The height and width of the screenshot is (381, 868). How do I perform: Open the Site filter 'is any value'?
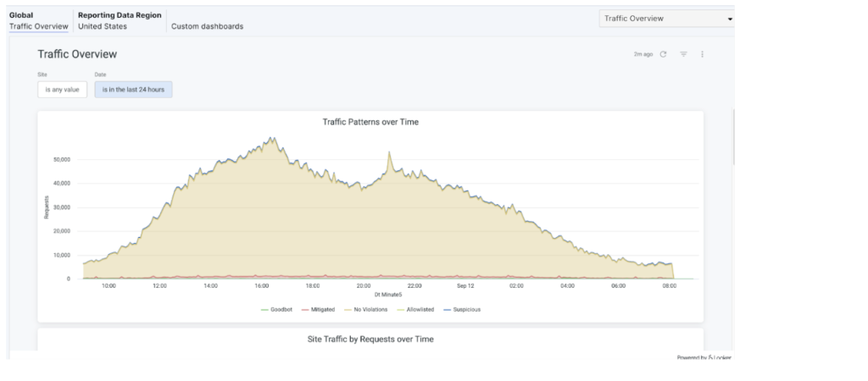[62, 89]
